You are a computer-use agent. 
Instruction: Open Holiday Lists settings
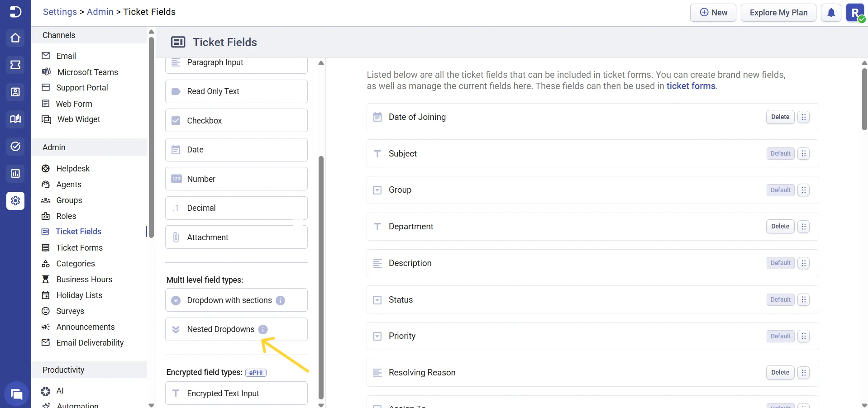click(79, 295)
